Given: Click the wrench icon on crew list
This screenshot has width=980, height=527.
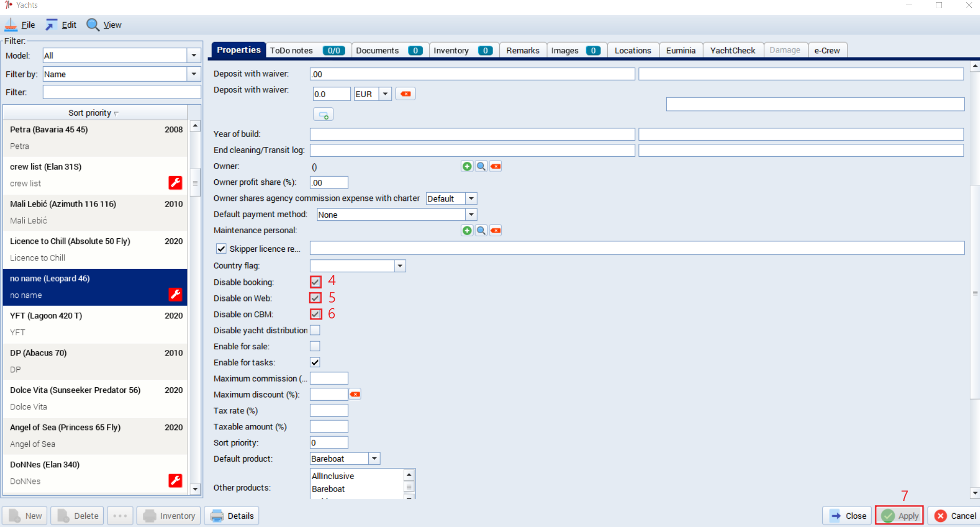Looking at the screenshot, I should click(175, 183).
